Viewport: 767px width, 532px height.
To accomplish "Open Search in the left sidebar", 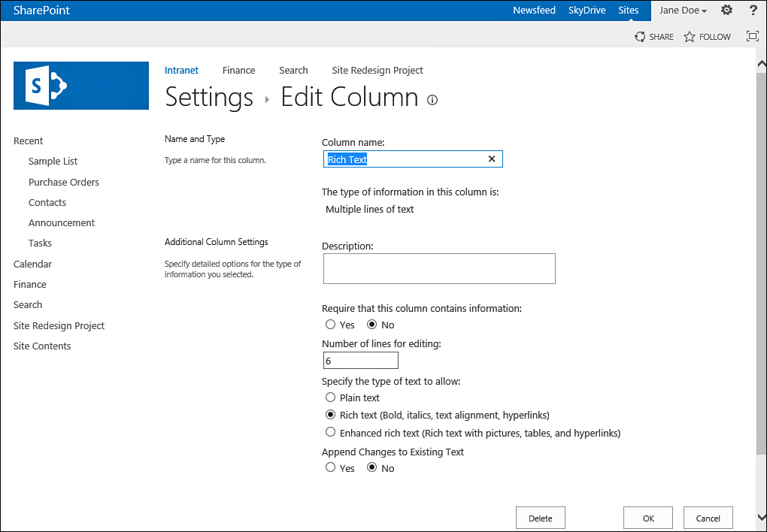I will pos(28,304).
